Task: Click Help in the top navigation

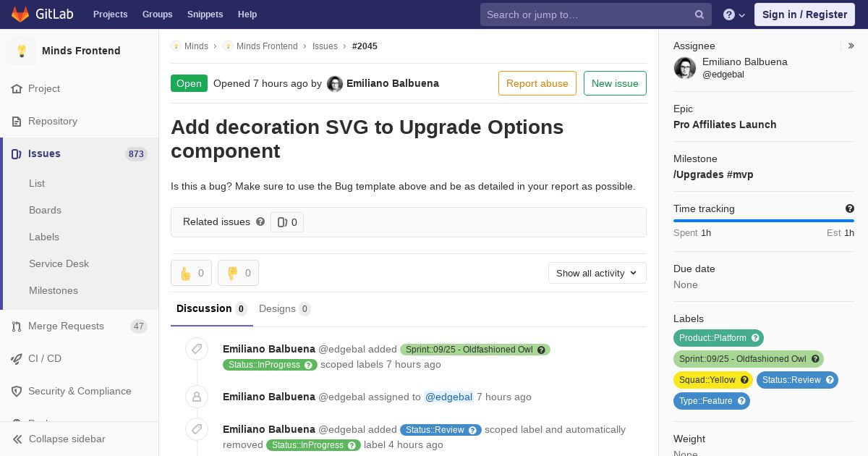Action: pos(247,14)
